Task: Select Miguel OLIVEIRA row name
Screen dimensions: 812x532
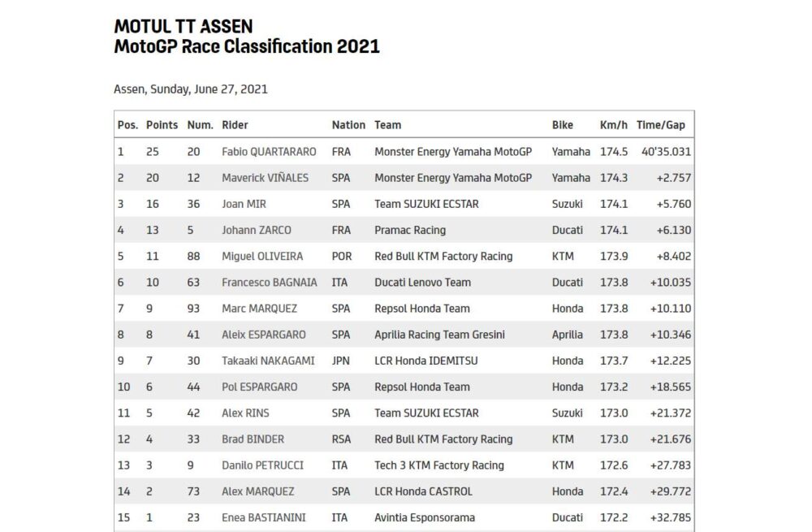Action: pos(262,257)
